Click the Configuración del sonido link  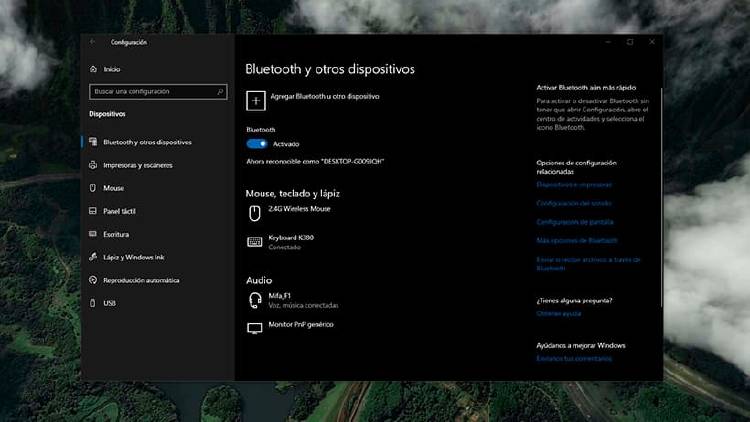[x=575, y=203]
